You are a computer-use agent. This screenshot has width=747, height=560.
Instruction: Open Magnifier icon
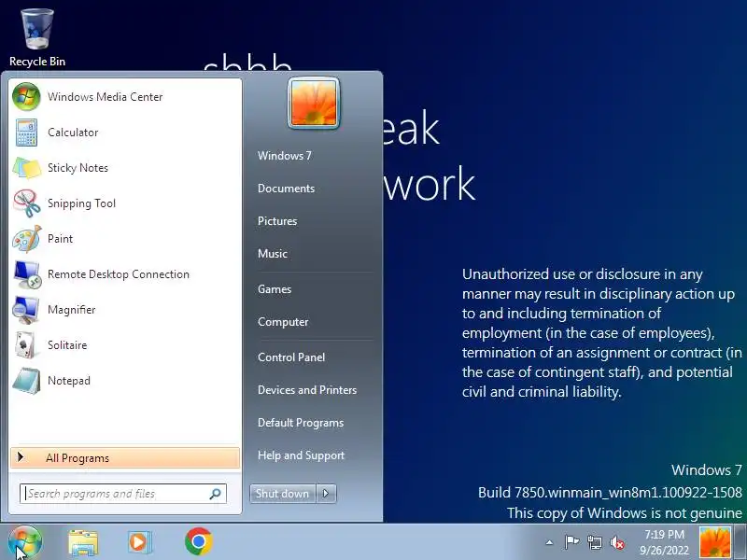point(26,310)
